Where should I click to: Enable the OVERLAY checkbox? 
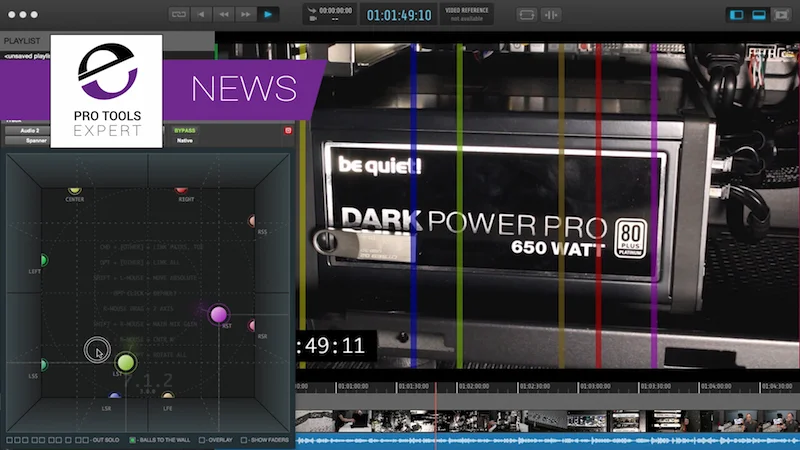pos(202,440)
